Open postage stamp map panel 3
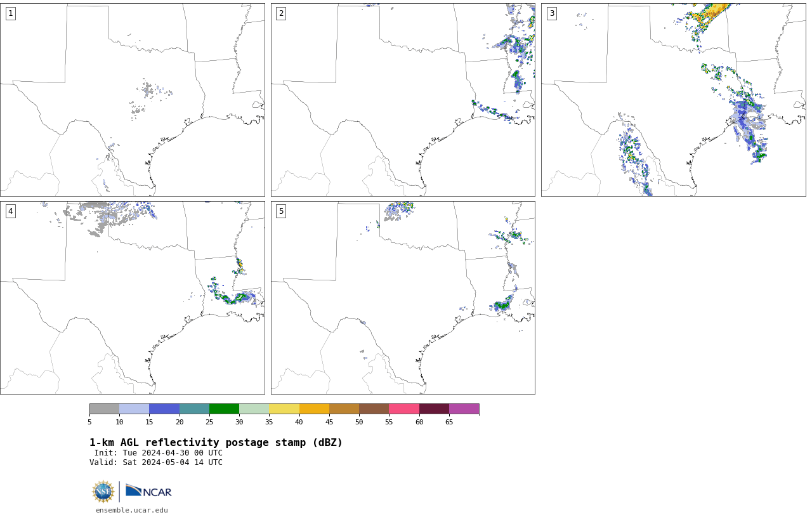 [674, 100]
